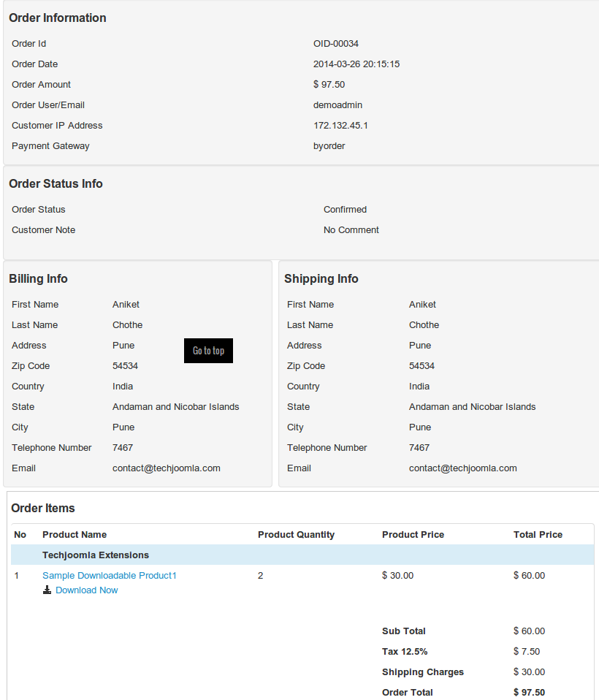Click the Techjoomla Extensions group row
Image resolution: width=599 pixels, height=700 pixels.
click(95, 555)
